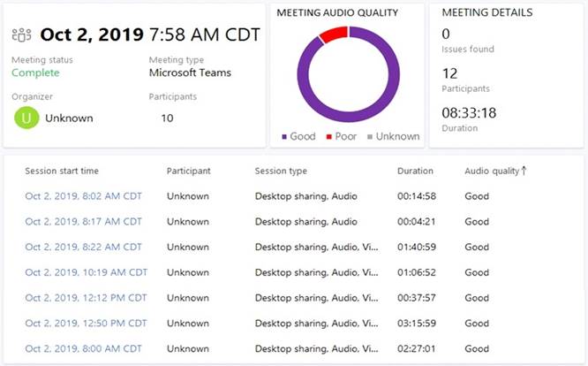Open the 8:02 AM CDT session link
Screen dimensions: 588x366
(x=83, y=196)
